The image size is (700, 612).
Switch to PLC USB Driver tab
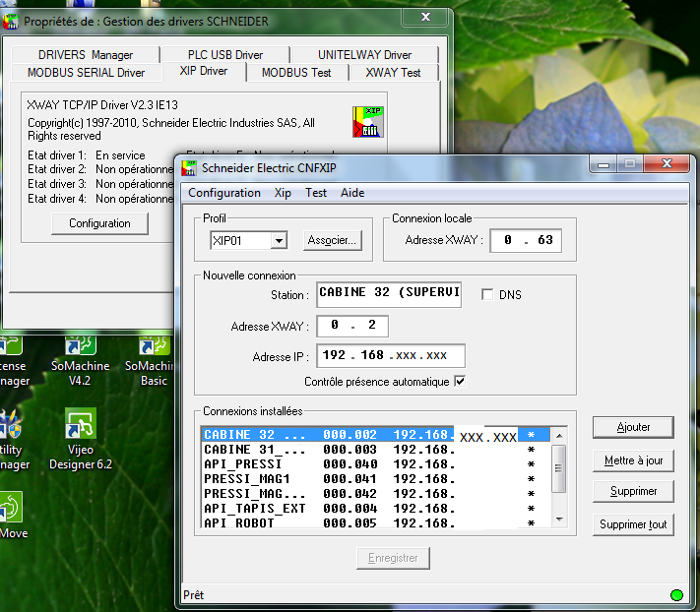tap(225, 55)
